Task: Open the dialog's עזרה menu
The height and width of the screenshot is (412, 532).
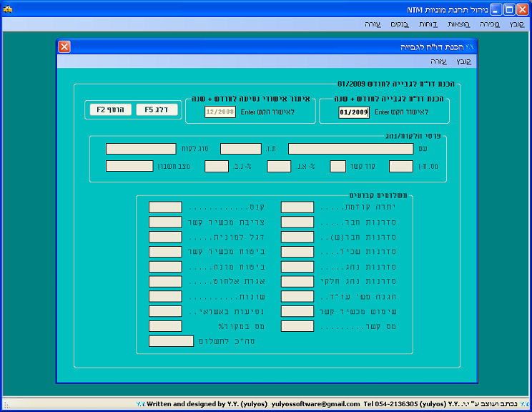Action: pyautogui.click(x=438, y=62)
